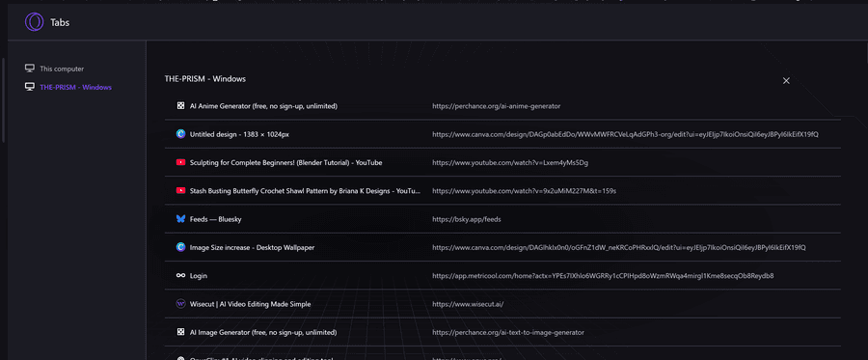Click the Tabs page heading

[x=60, y=23]
